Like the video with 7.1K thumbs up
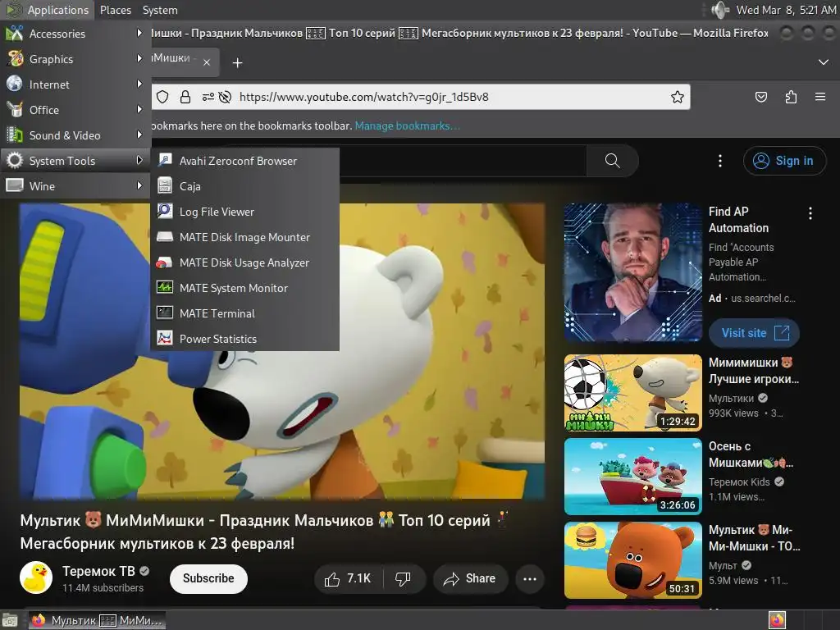840x630 pixels. [x=348, y=578]
